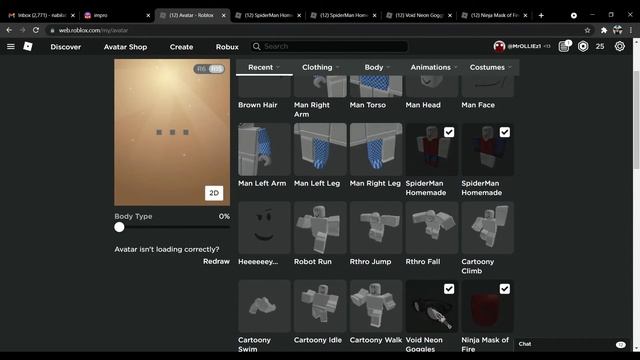Screen dimensions: 640x360
Task: Click the Roblox logo home icon
Action: pos(28,47)
